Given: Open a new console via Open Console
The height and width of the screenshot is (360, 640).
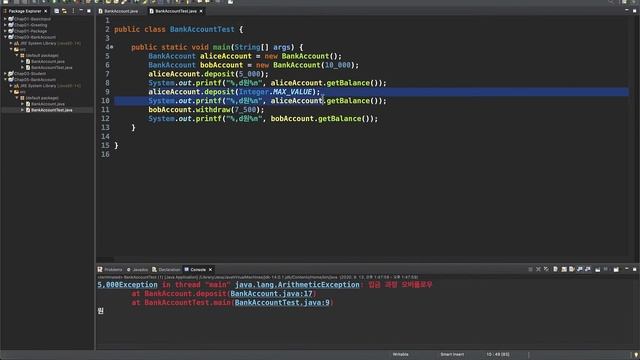Looking at the screenshot, I should [616, 269].
